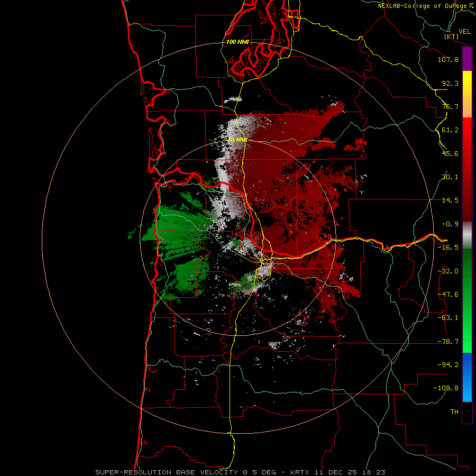Click the blue segment of the velocity color bar
Screen dimensions: 476x476
467,377
